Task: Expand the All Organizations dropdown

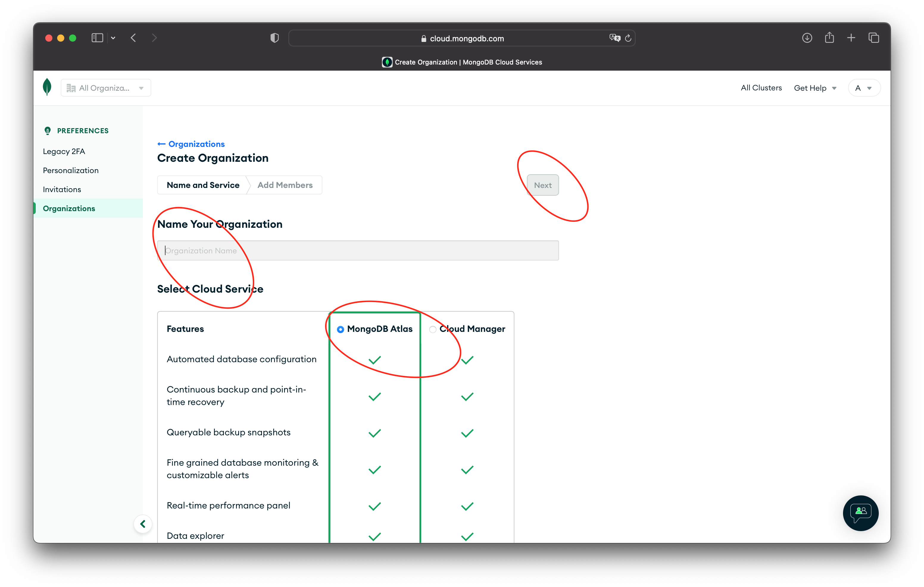Action: pos(105,88)
